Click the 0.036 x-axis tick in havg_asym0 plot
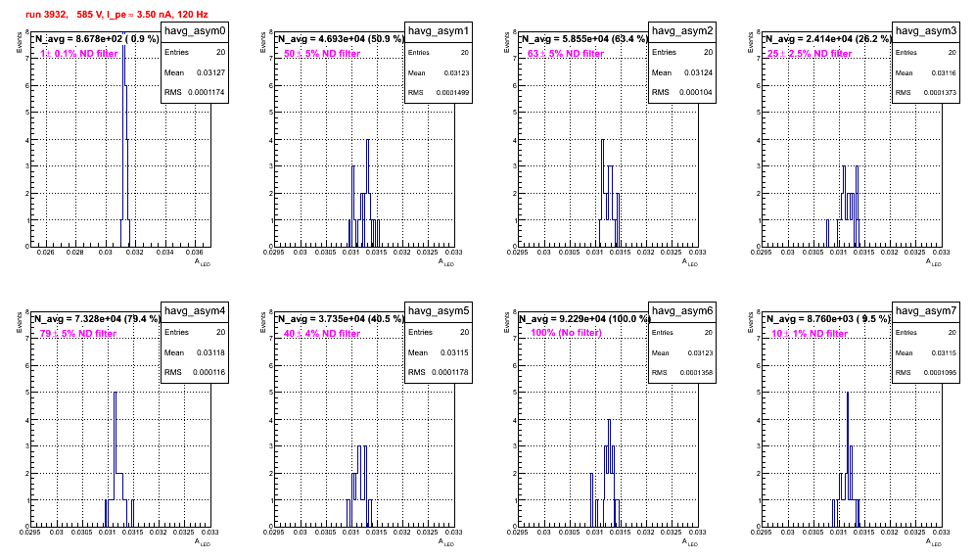The image size is (975, 560). click(x=195, y=252)
